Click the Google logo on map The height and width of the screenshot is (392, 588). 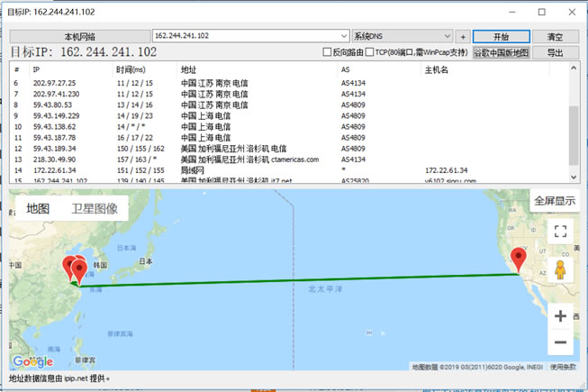pyautogui.click(x=33, y=361)
